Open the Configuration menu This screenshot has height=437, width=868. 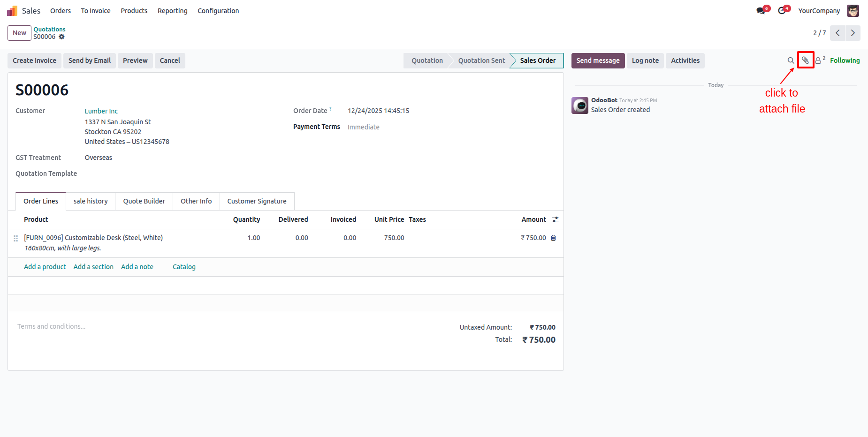(x=218, y=11)
